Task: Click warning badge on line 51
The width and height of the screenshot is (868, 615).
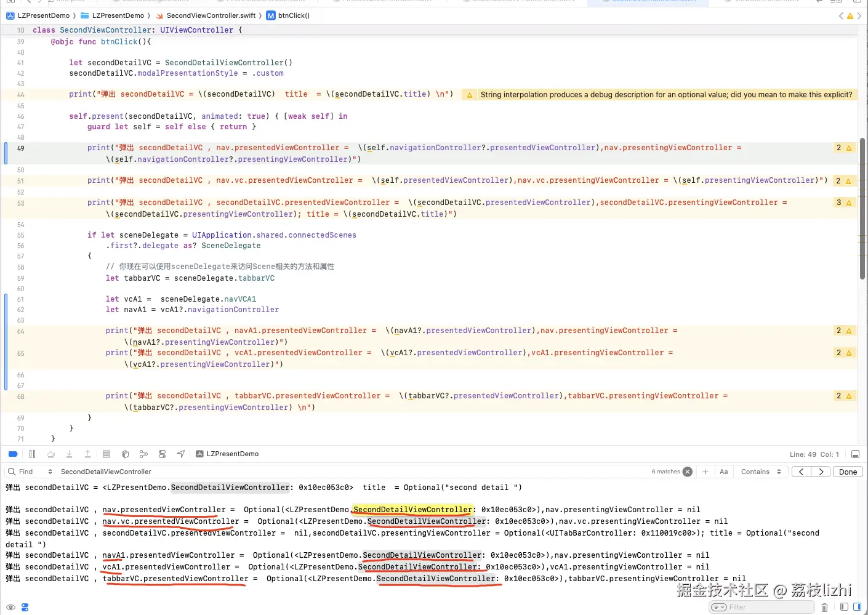Action: tap(843, 181)
